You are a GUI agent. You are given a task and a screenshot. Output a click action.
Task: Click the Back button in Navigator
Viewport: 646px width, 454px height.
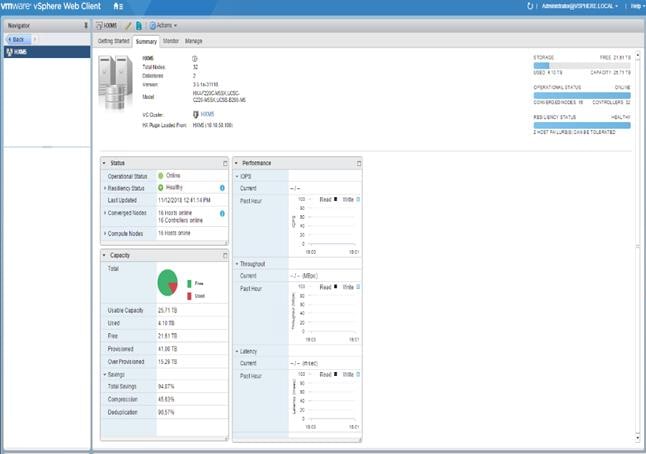click(x=18, y=40)
